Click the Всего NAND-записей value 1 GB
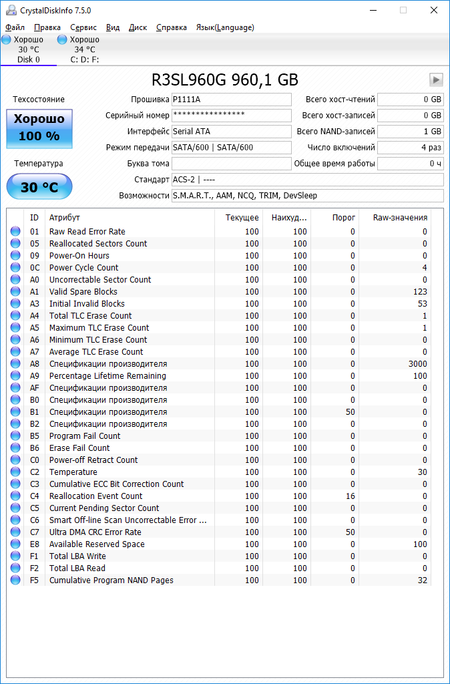This screenshot has width=450, height=684. [x=410, y=131]
